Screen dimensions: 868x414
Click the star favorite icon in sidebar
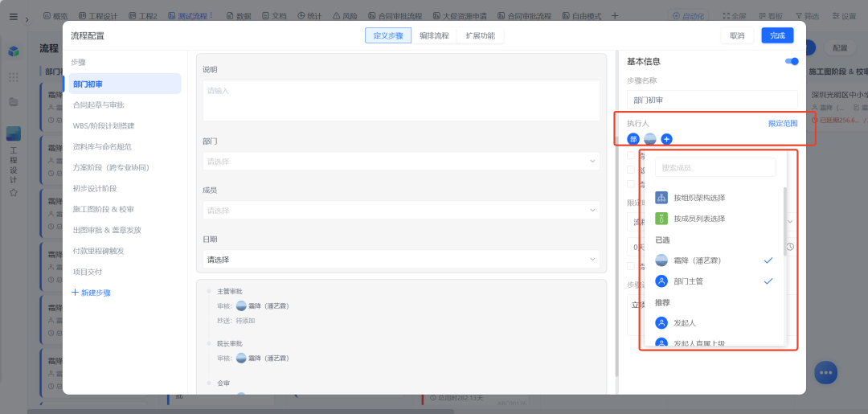click(x=14, y=193)
